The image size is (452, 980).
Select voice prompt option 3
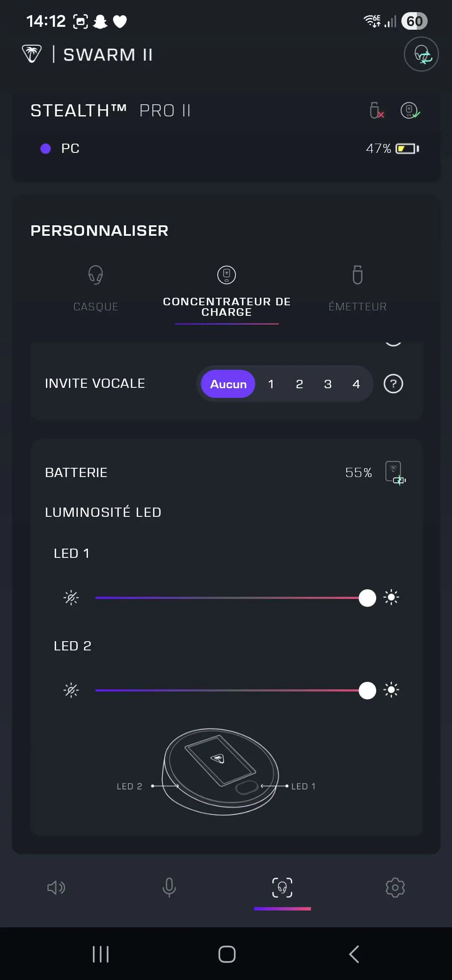coord(328,384)
